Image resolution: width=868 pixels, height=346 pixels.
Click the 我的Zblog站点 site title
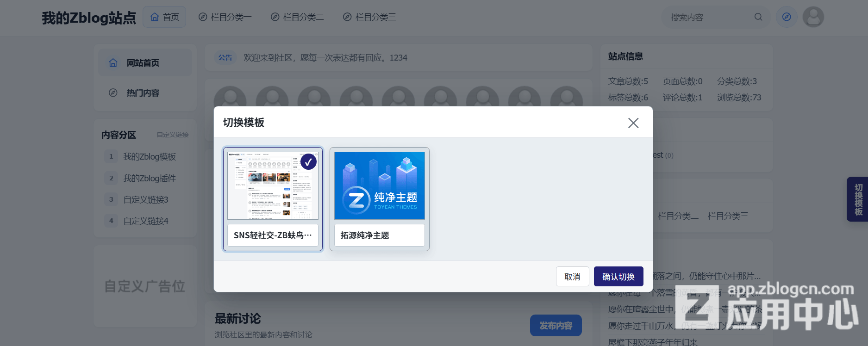[x=89, y=18]
